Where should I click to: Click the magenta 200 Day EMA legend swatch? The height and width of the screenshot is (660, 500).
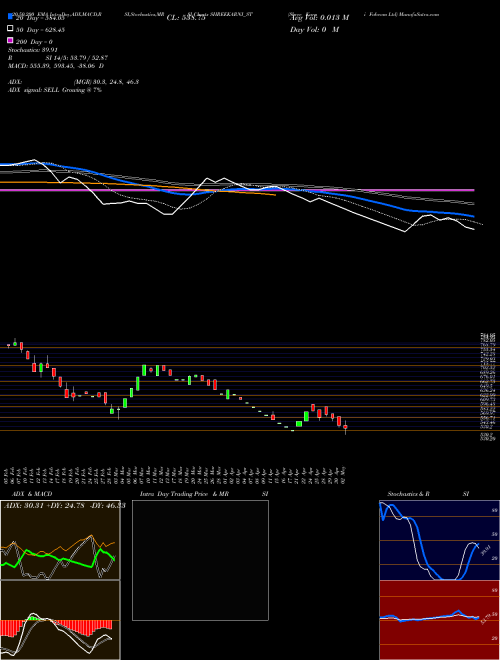(11, 40)
